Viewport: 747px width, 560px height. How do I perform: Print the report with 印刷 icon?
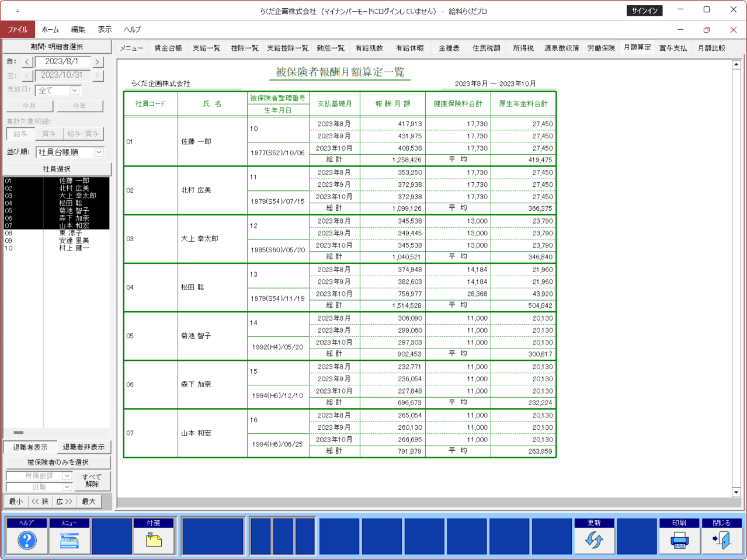tap(679, 536)
